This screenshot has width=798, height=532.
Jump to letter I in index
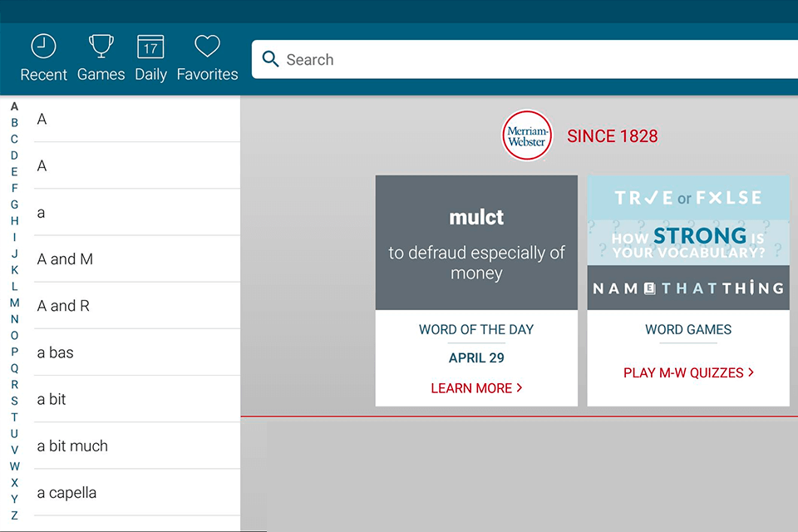point(14,237)
